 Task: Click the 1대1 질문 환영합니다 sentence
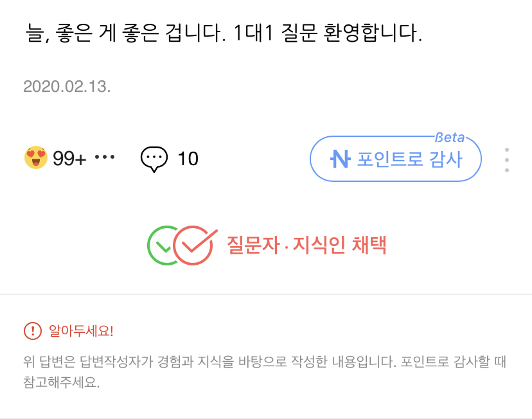[x=327, y=33]
